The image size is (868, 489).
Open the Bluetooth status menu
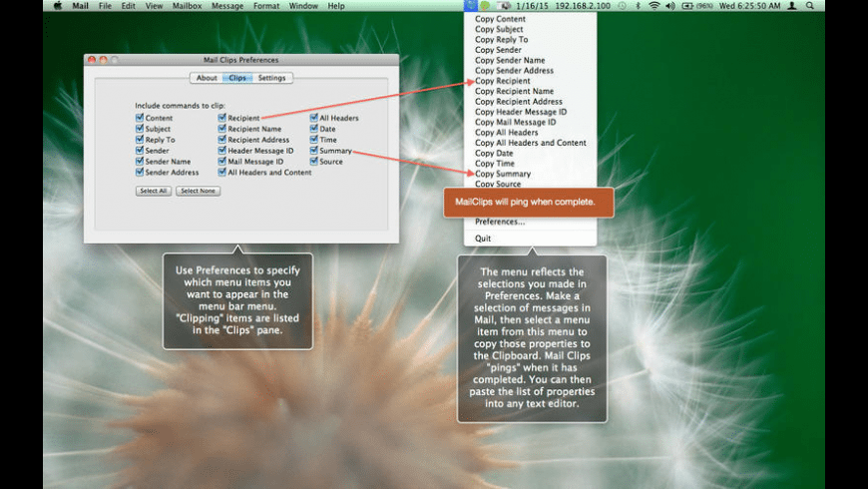click(x=638, y=6)
